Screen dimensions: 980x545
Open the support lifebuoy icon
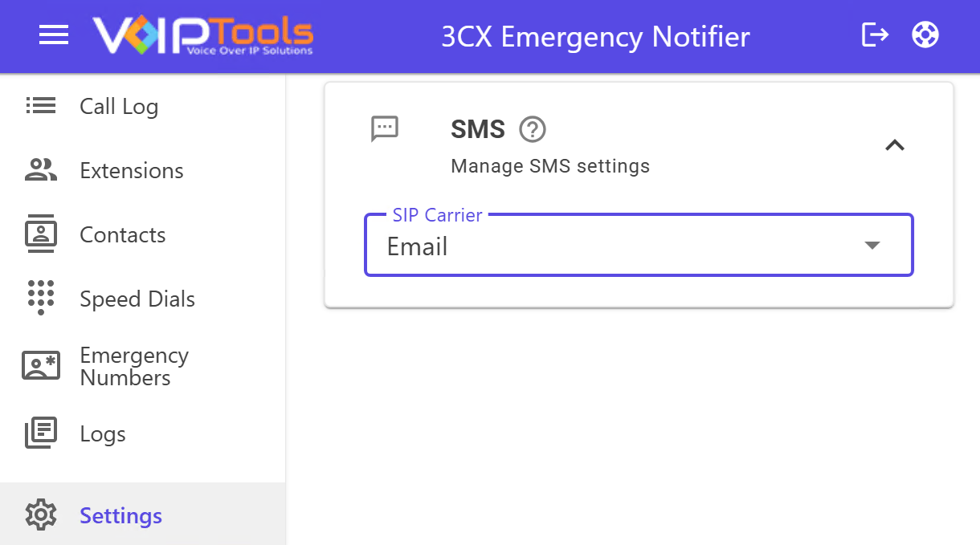(925, 35)
